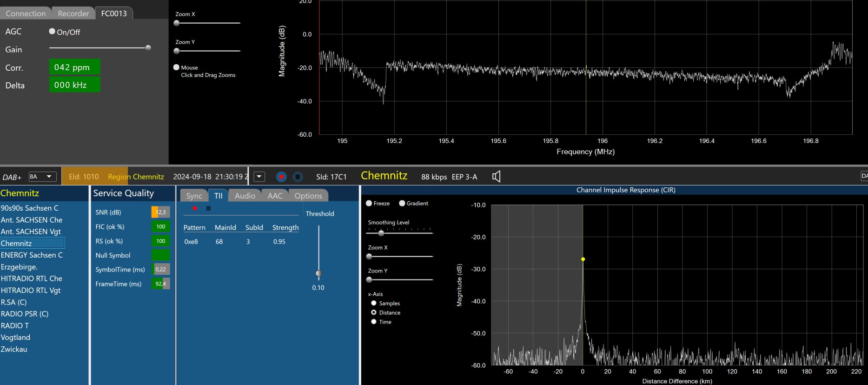Open the Options tab
Image resolution: width=868 pixels, height=385 pixels.
[308, 196]
